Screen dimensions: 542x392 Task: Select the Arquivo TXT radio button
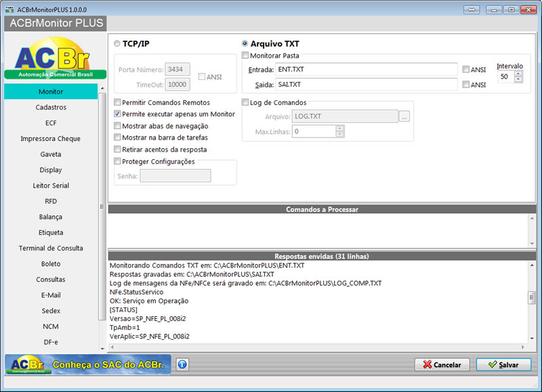pos(245,43)
